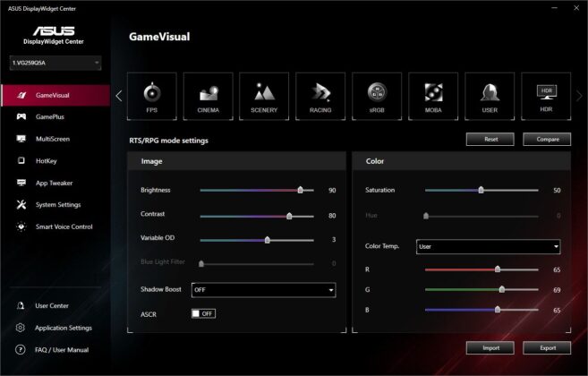The width and height of the screenshot is (588, 376).
Task: Open the Smart Voice Control menu item
Action: 55,226
